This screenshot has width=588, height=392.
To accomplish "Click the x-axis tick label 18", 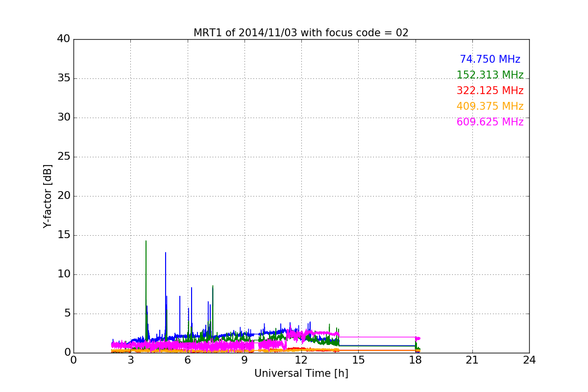I will [x=415, y=360].
